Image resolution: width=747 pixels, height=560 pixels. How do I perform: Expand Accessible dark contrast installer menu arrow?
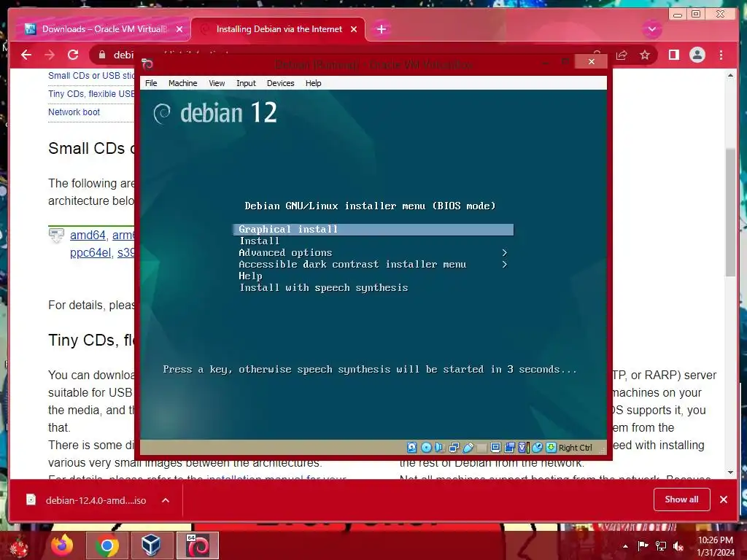tap(505, 264)
